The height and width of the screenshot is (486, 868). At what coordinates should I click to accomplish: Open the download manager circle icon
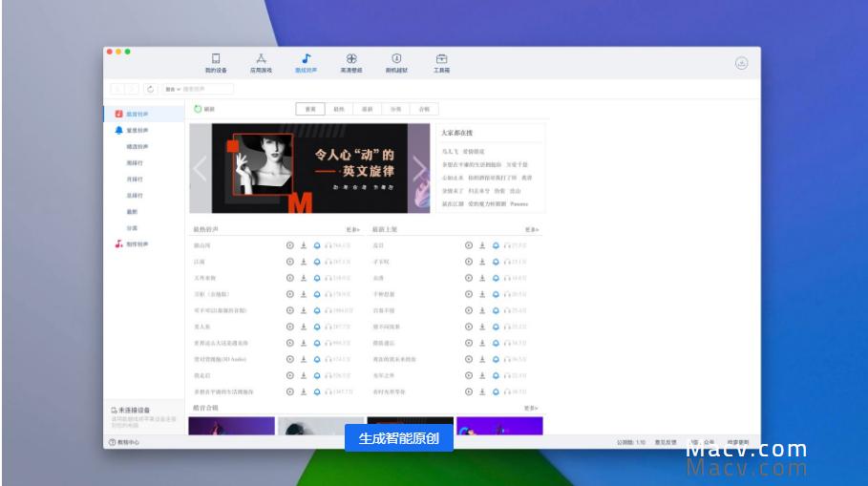click(x=741, y=63)
